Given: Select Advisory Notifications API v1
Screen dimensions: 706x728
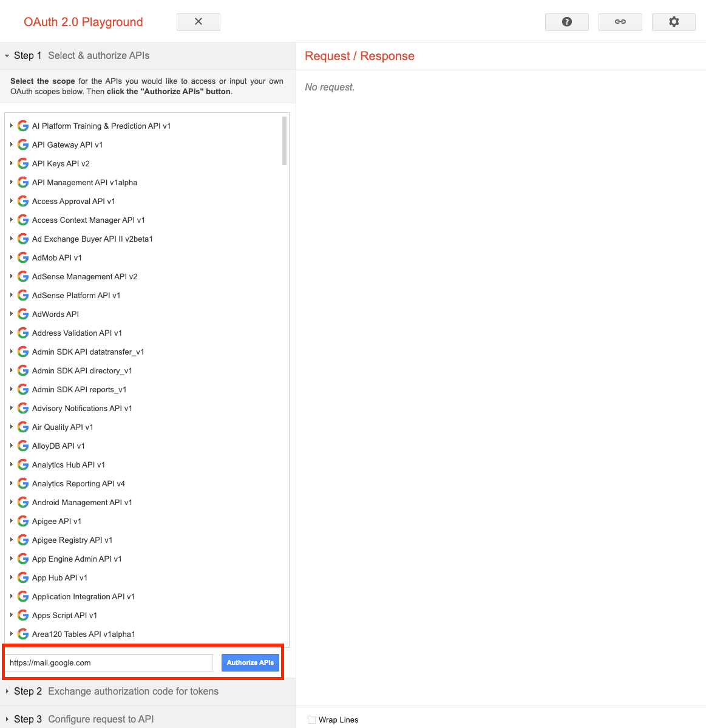Looking at the screenshot, I should 82,408.
